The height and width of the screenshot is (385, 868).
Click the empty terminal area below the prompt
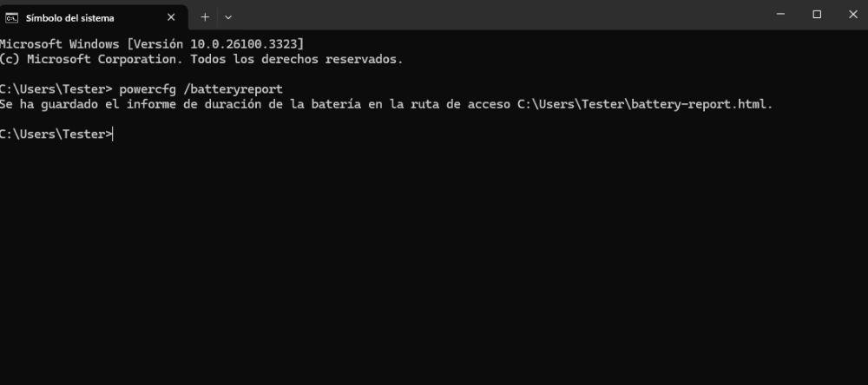434,260
